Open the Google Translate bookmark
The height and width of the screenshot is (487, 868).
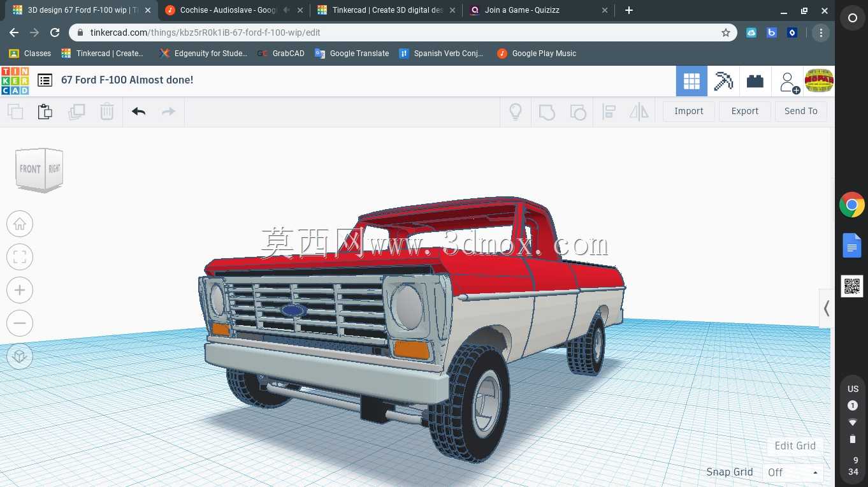coord(352,54)
